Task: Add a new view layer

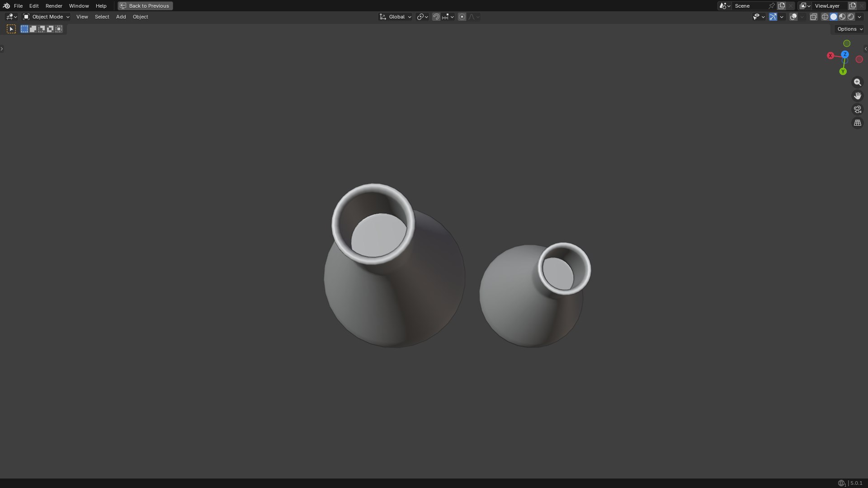Action: (x=853, y=6)
